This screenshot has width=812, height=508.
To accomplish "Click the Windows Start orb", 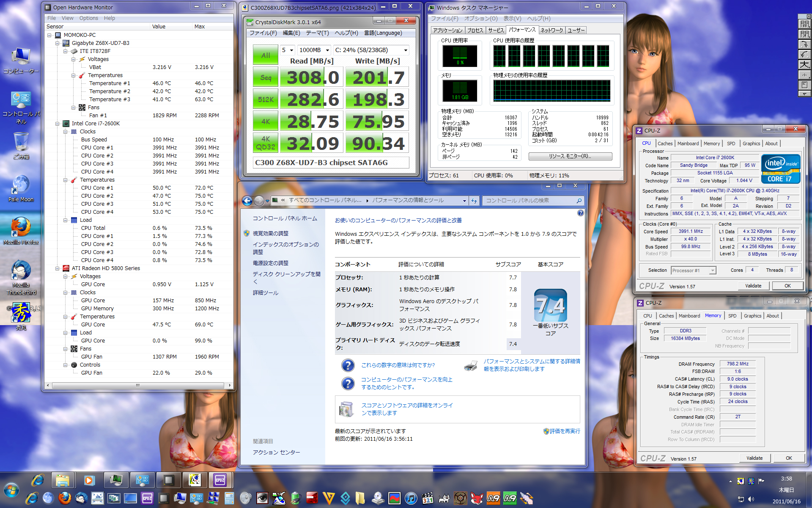I will click(11, 490).
